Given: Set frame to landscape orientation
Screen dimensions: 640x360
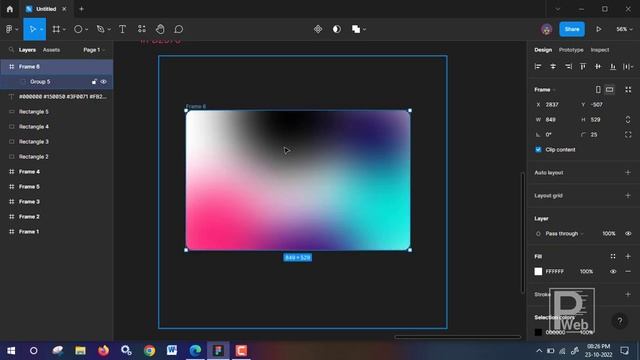Looking at the screenshot, I should click(x=609, y=89).
